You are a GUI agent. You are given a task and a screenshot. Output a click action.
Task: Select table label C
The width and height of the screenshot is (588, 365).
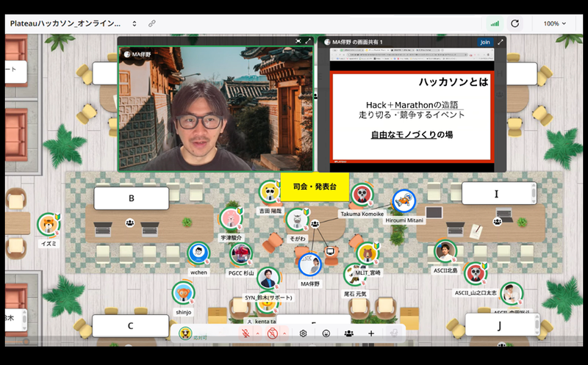pos(131,325)
